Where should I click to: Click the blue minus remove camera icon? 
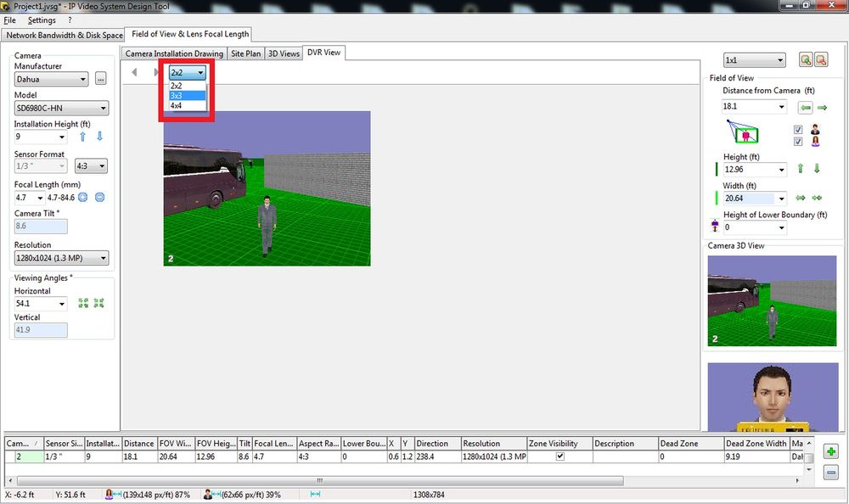pyautogui.click(x=831, y=473)
